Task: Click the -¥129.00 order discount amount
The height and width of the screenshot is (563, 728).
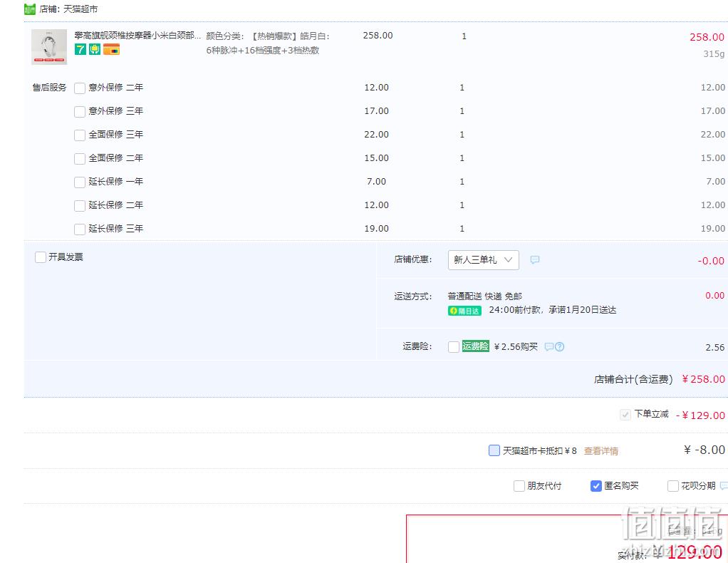Action: pos(700,415)
